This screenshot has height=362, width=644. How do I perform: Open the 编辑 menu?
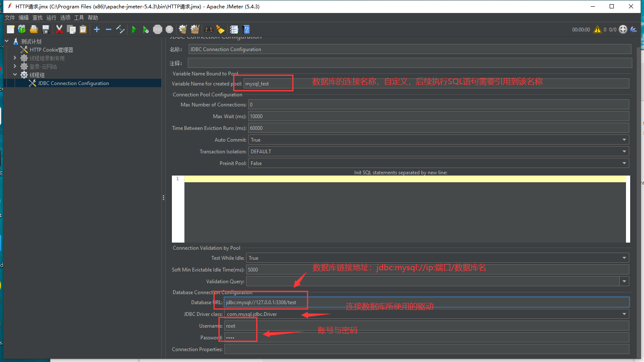click(x=23, y=18)
